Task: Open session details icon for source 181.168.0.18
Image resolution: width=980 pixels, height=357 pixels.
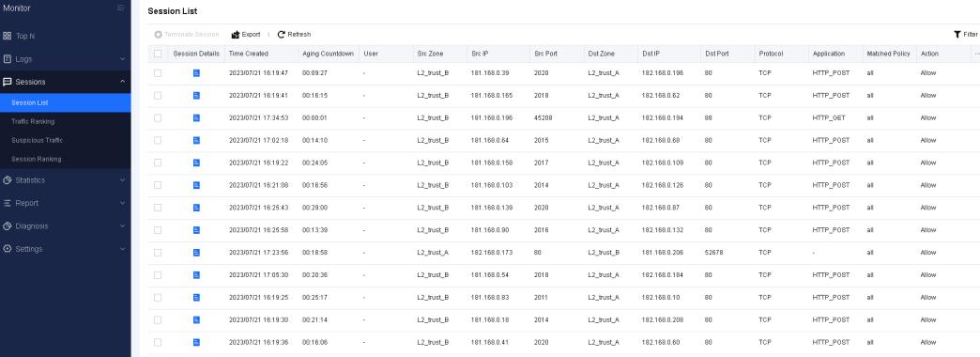Action: (x=196, y=320)
